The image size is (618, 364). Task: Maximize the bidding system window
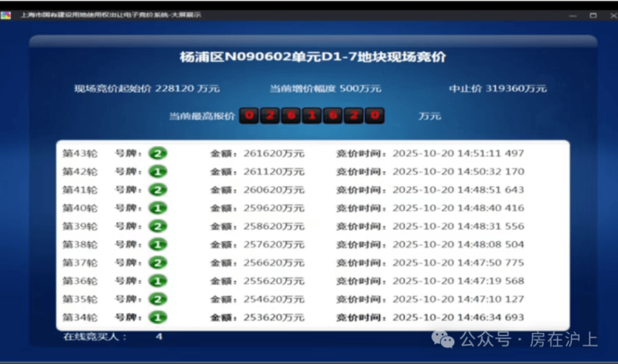point(592,14)
